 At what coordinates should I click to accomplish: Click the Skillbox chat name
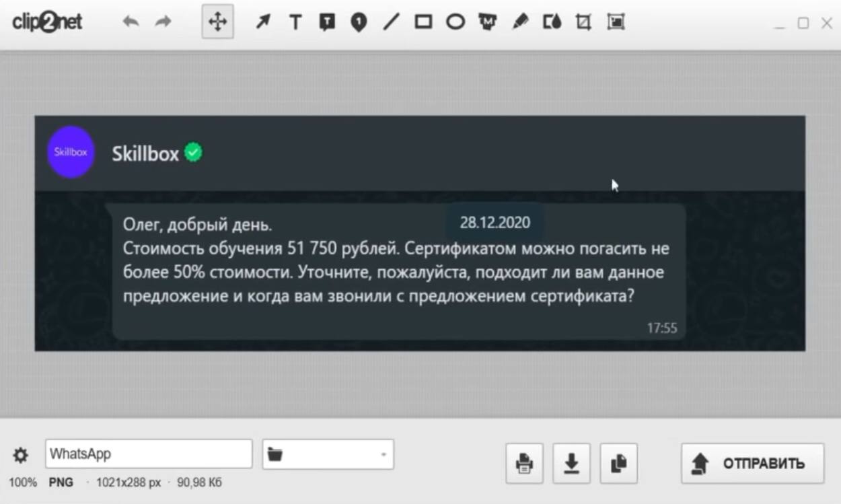[145, 154]
